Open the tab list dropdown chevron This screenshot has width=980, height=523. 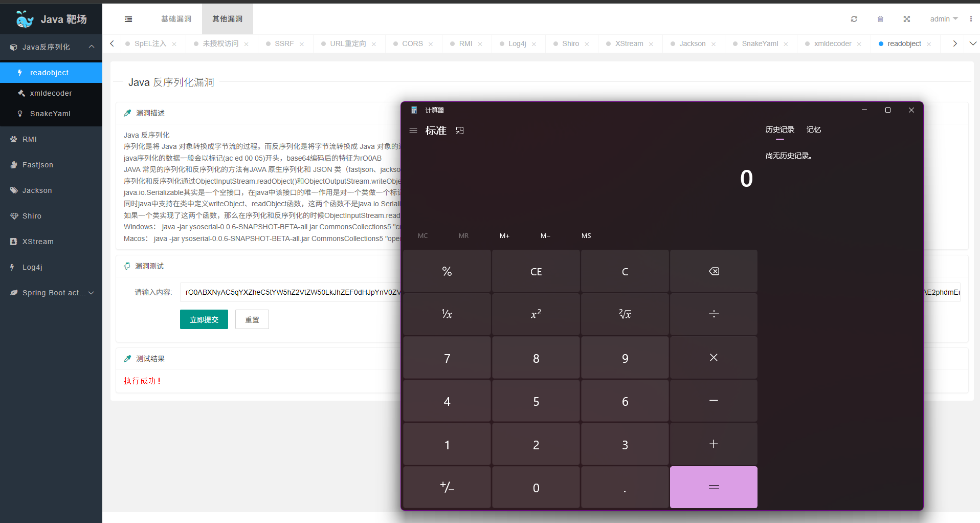pyautogui.click(x=973, y=43)
